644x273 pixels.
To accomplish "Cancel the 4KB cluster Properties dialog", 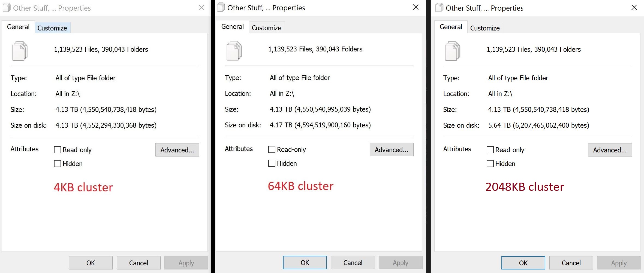I will pos(139,263).
